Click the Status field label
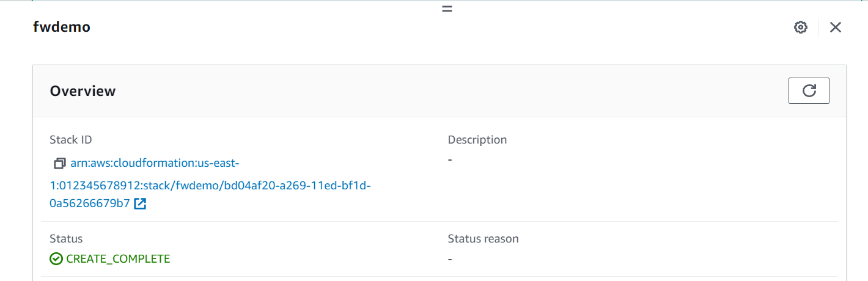Screen dimensions: 868x281 pos(66,239)
